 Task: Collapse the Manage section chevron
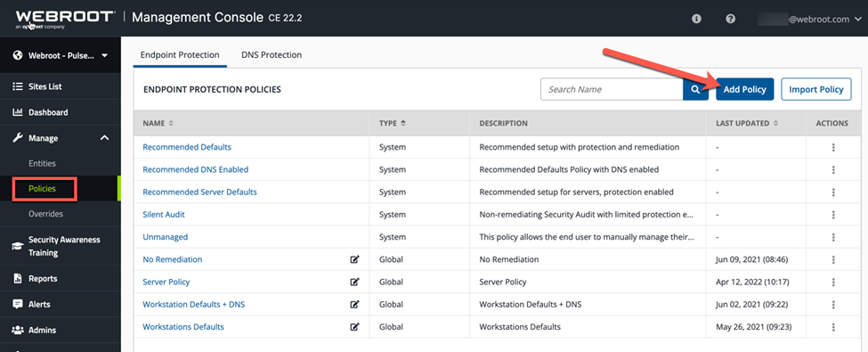coord(104,138)
